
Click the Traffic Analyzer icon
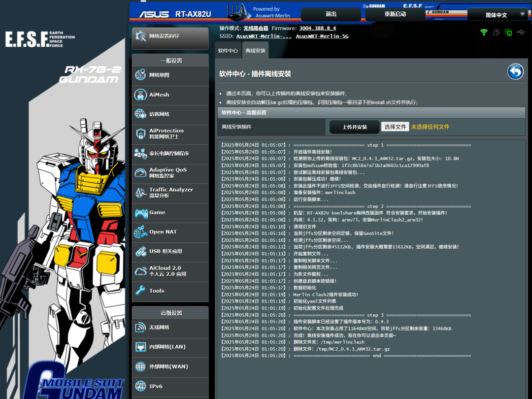click(x=140, y=193)
